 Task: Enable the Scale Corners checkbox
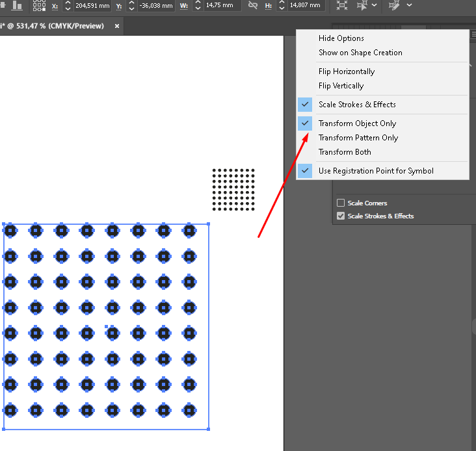[340, 203]
